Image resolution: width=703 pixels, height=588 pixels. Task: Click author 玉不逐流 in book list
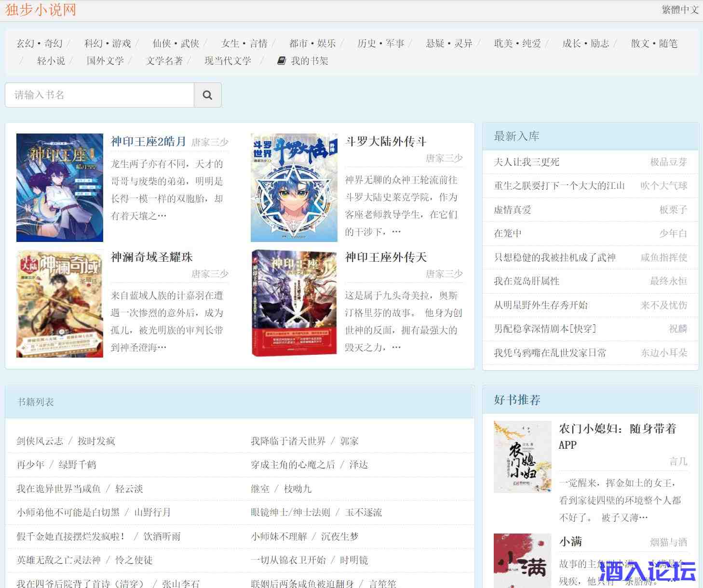pyautogui.click(x=364, y=512)
